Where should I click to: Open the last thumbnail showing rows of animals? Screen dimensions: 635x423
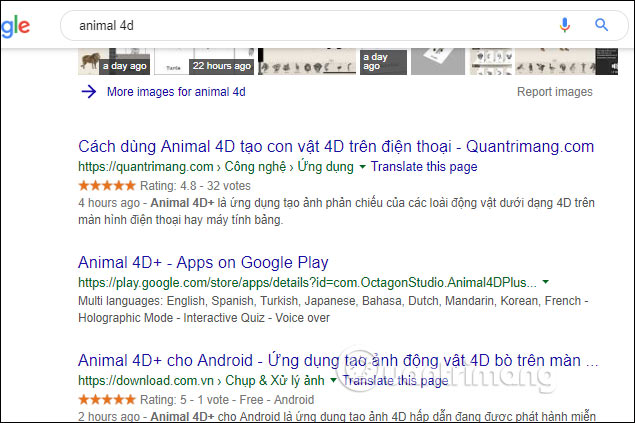(566, 62)
